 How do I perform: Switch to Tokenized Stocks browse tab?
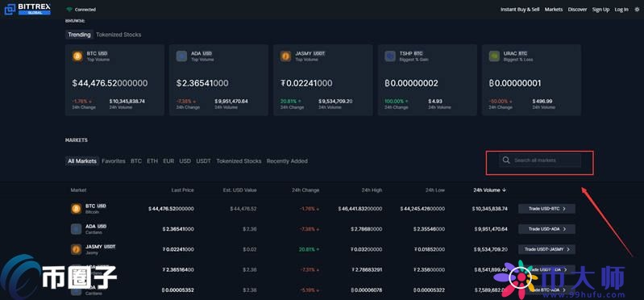click(118, 35)
